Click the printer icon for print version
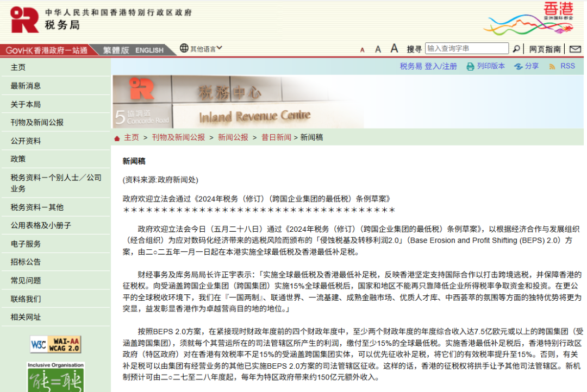587x392 pixels. 470,67
